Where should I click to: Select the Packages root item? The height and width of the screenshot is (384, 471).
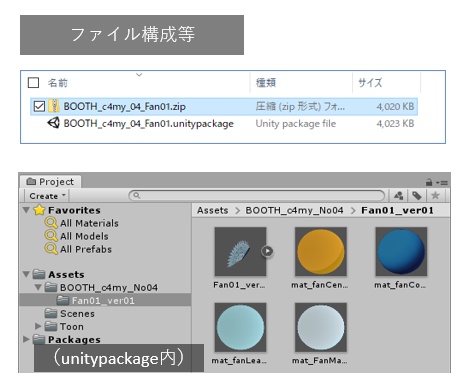pos(74,339)
